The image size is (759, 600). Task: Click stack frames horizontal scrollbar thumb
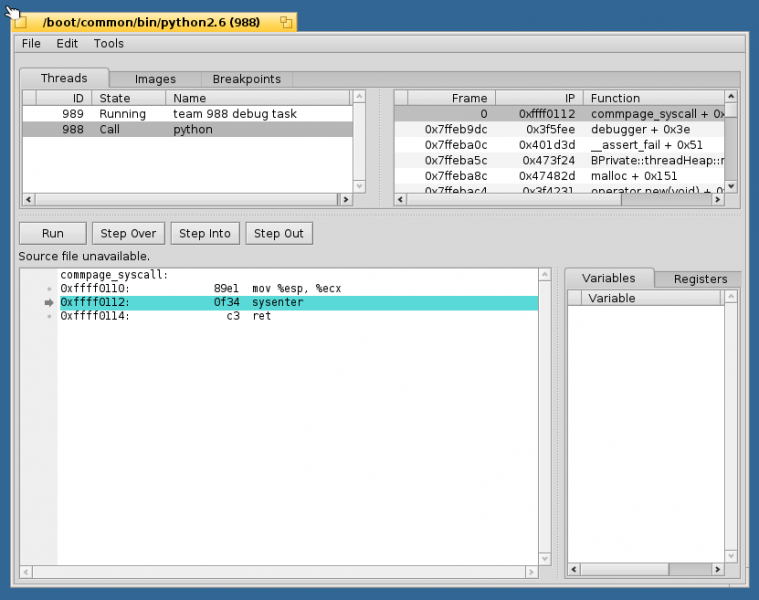(514, 199)
